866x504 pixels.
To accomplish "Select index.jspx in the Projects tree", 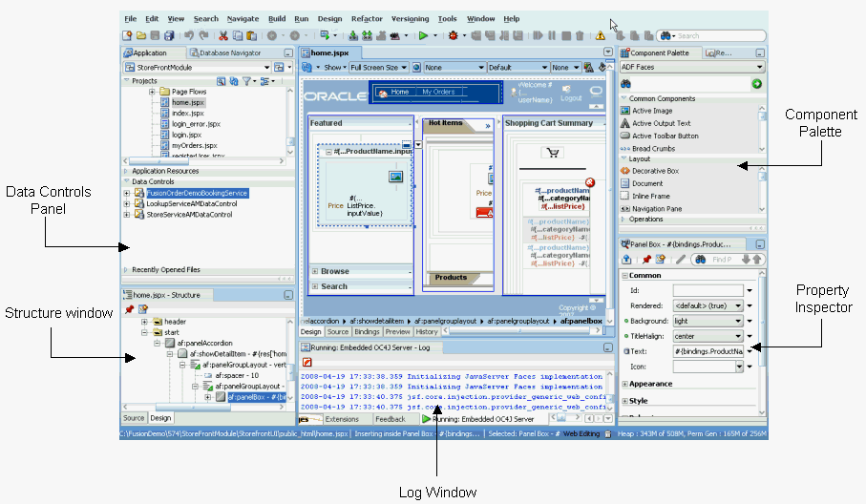I will [x=188, y=114].
